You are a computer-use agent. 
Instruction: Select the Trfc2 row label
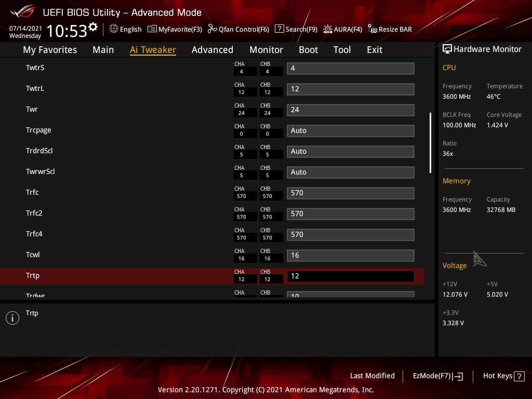point(34,213)
